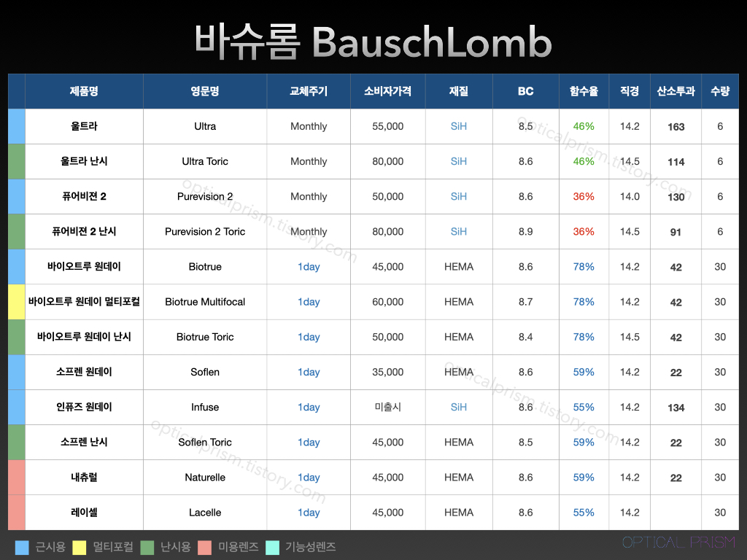747x560 pixels.
Task: Click the 114 oxygen value for Ultra Toric
Action: [676, 162]
